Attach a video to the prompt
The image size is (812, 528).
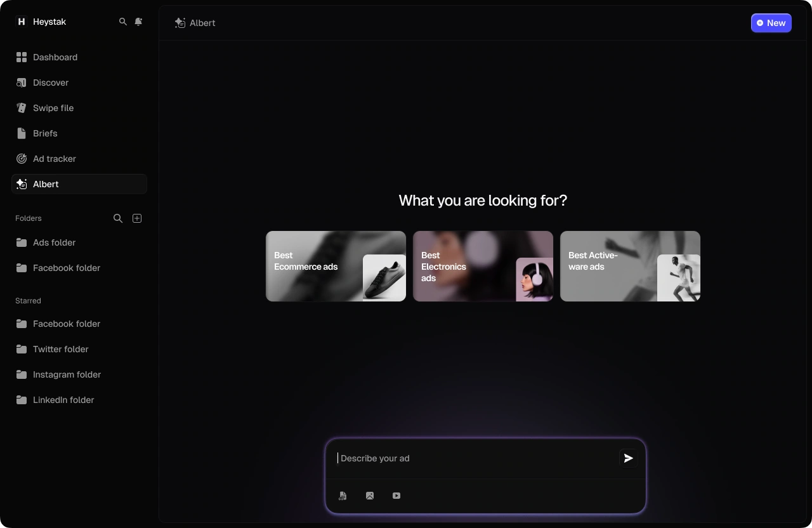(396, 496)
